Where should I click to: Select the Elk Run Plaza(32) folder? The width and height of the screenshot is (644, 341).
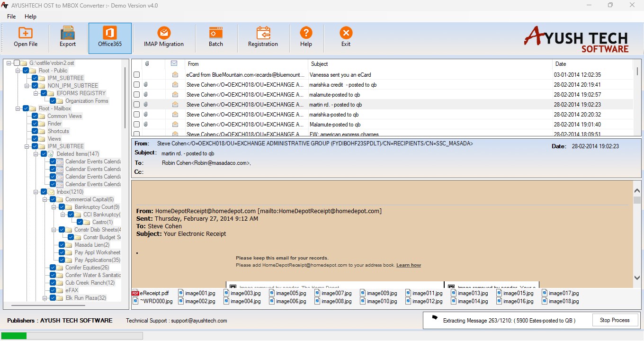click(x=86, y=298)
